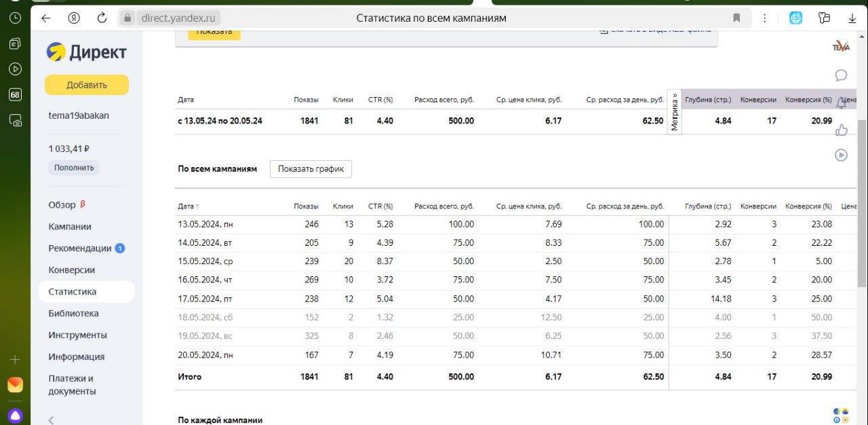Click the balance 1 033,41 ₽
The image size is (868, 425).
(x=69, y=148)
